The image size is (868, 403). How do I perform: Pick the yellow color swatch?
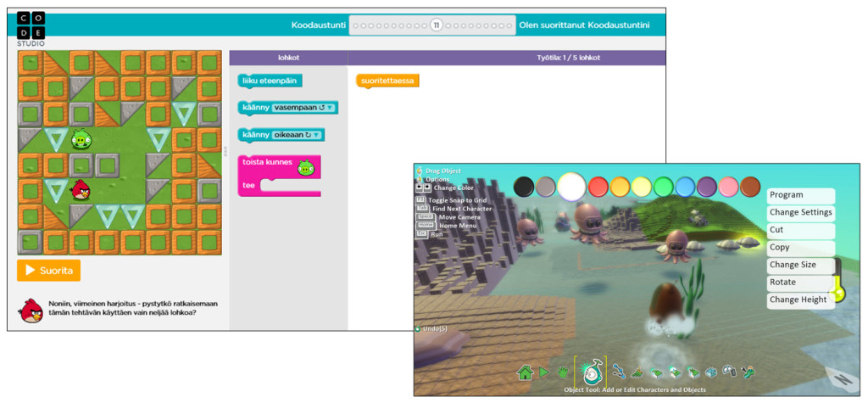coord(642,187)
